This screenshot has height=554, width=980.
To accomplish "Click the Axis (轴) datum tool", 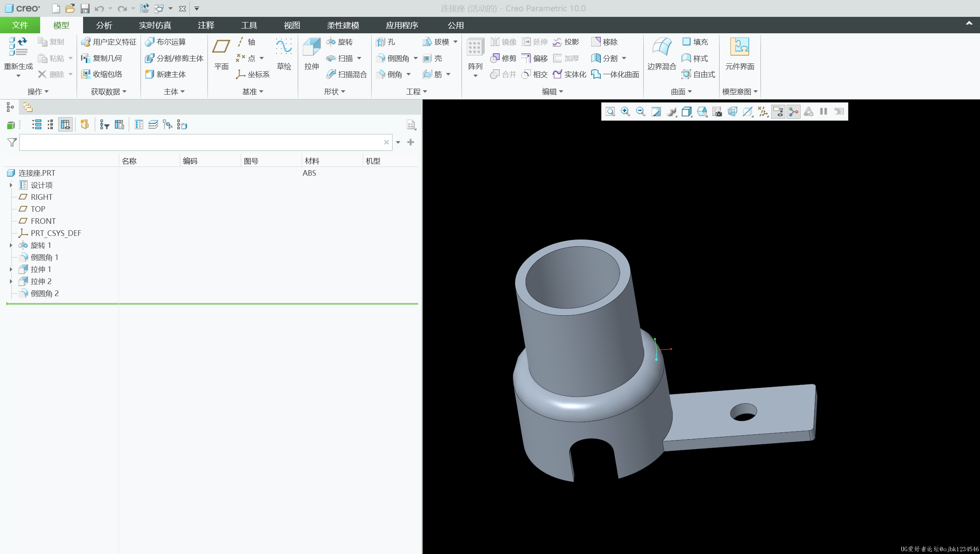I will point(246,42).
